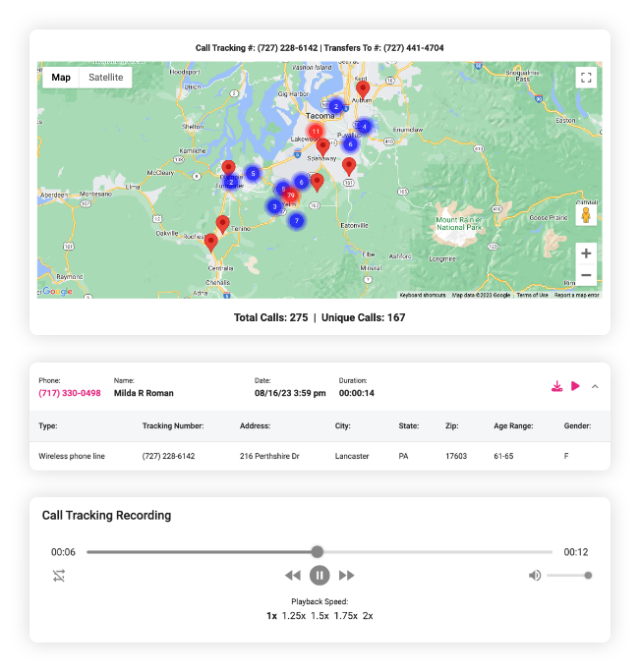Download the call recording
The width and height of the screenshot is (640, 672).
click(556, 386)
